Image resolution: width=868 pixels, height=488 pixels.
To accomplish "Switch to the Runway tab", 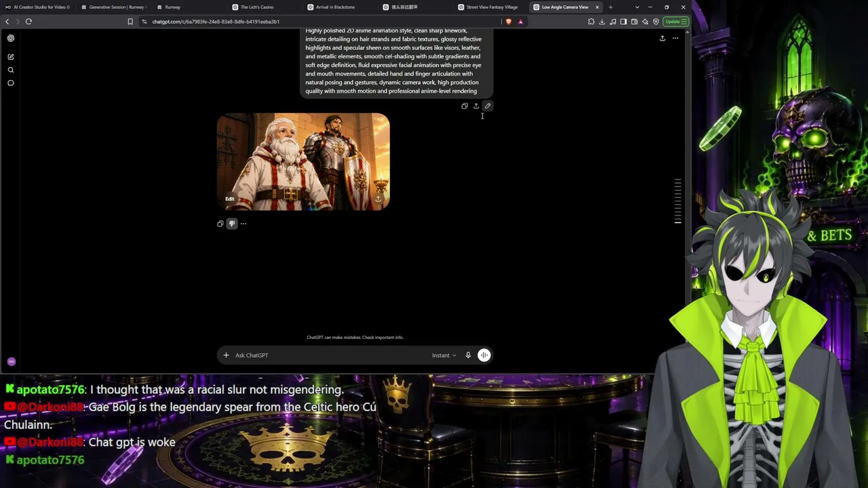I will click(189, 7).
